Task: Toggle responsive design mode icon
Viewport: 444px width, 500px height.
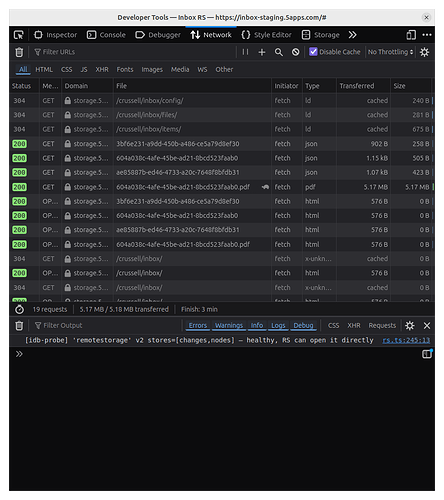Action: click(411, 35)
